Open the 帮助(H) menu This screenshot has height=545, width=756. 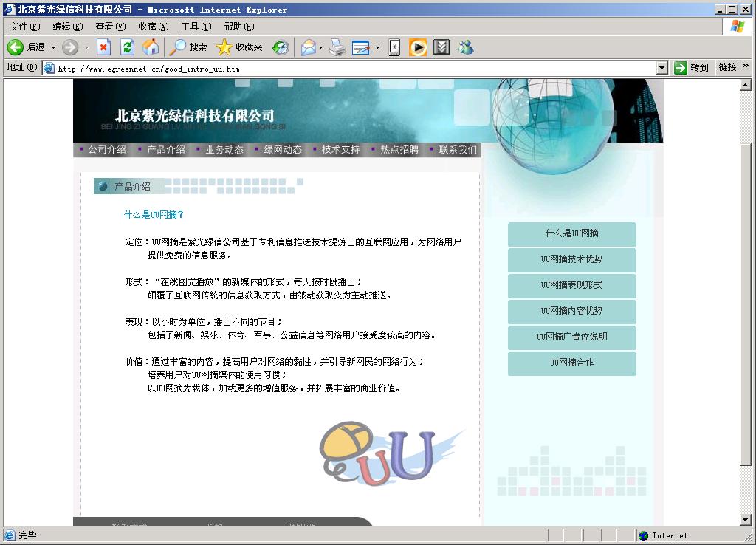pyautogui.click(x=239, y=27)
